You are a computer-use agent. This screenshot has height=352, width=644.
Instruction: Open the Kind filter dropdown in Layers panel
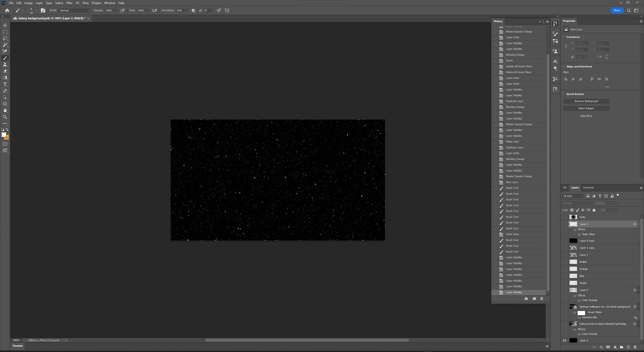[x=582, y=196]
